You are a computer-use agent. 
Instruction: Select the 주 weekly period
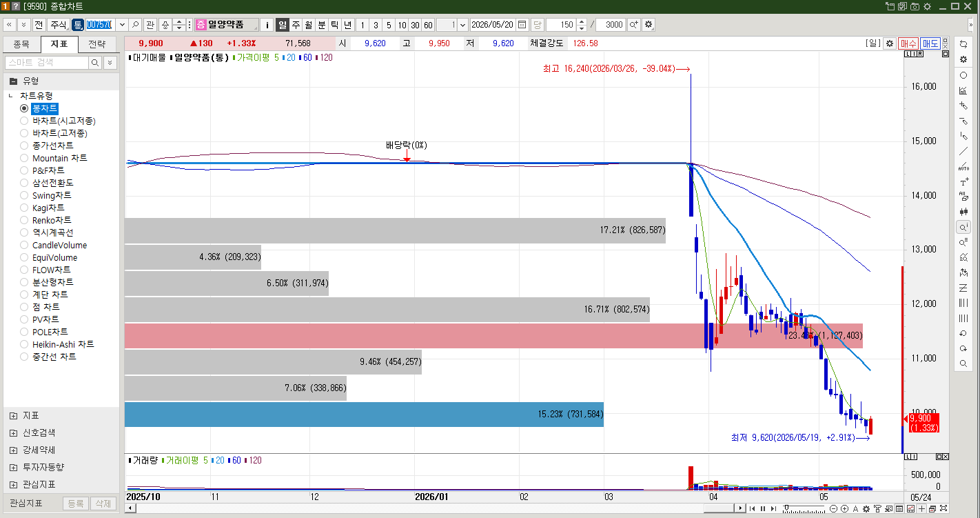pos(296,25)
